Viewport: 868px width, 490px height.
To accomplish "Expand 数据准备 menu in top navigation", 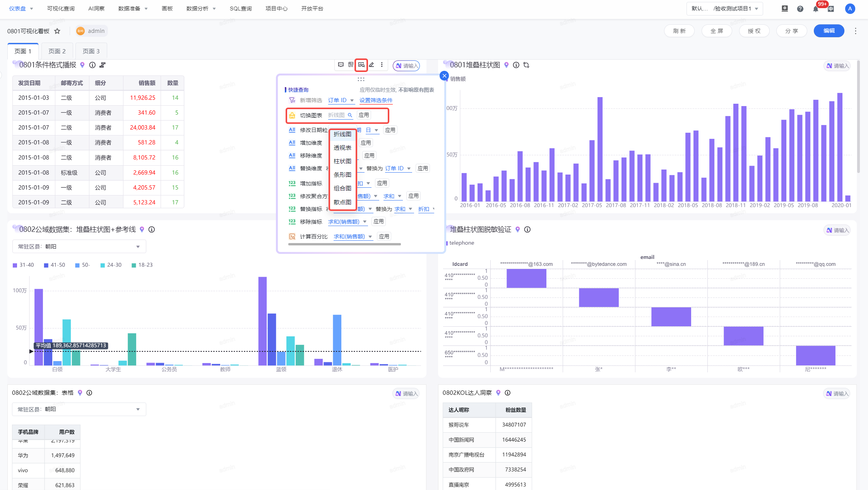I will pos(133,9).
